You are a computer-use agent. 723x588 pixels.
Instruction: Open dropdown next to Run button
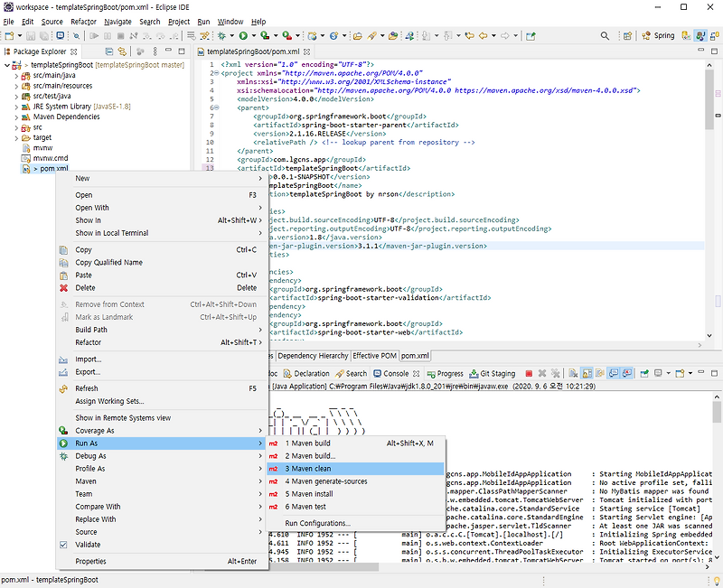(253, 35)
